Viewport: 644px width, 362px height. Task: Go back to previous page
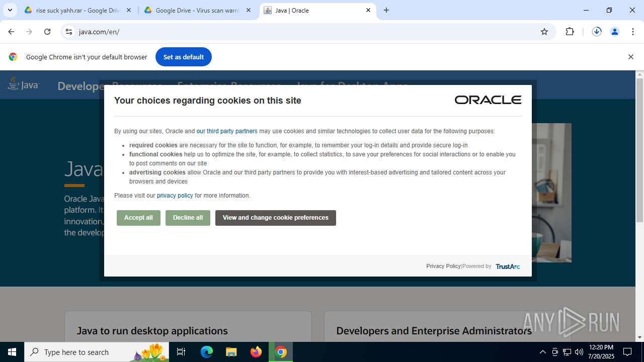(11, 32)
